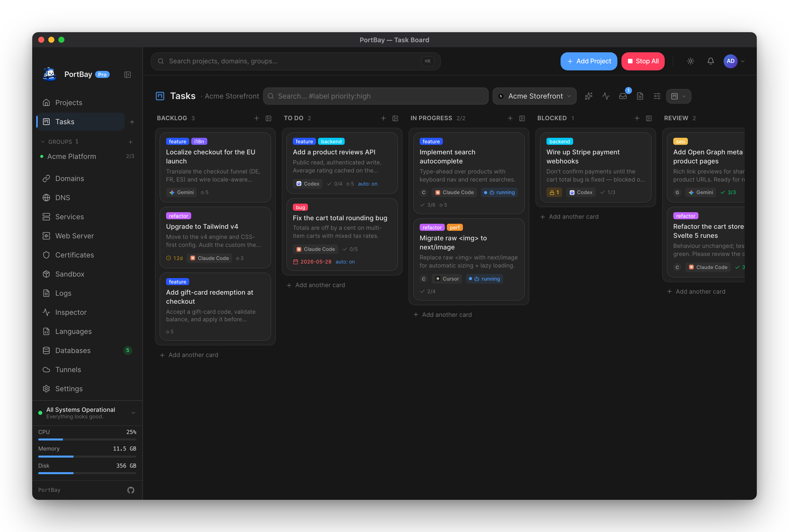Screen dimensions: 789x532
Task: Open Services page
Action: [81, 217]
